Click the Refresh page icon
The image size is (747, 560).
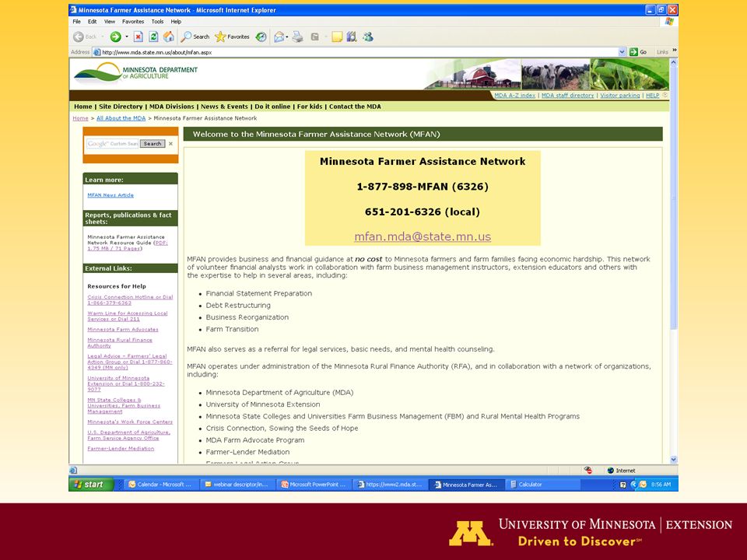tap(153, 37)
